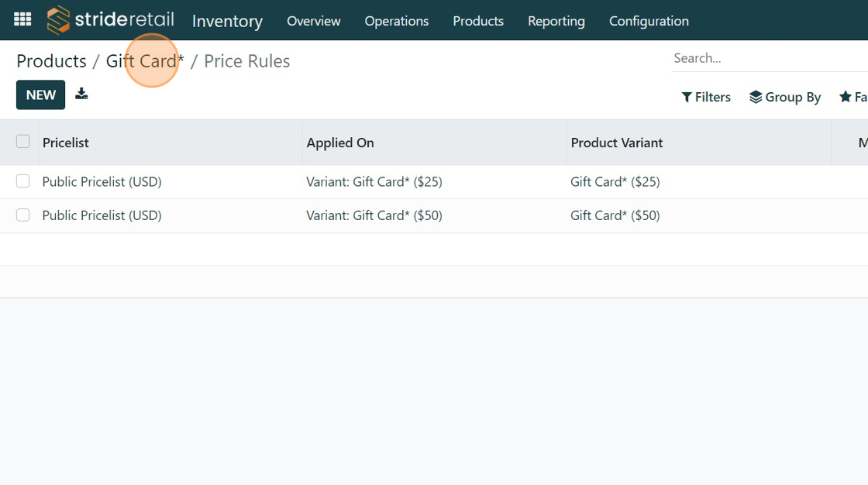
Task: Open the Favorites star option
Action: click(852, 97)
